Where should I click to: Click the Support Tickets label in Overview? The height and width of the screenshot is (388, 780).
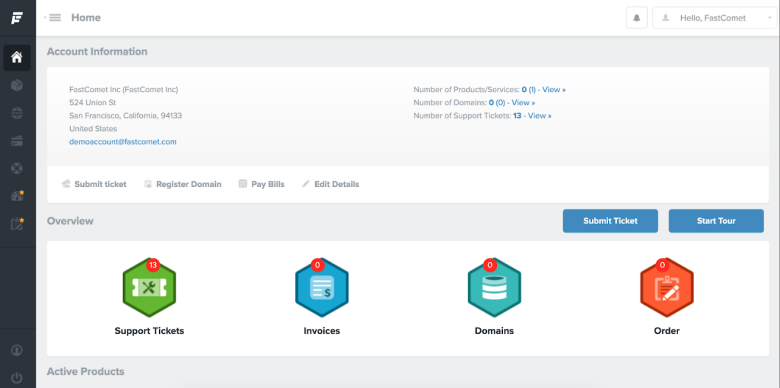[149, 331]
